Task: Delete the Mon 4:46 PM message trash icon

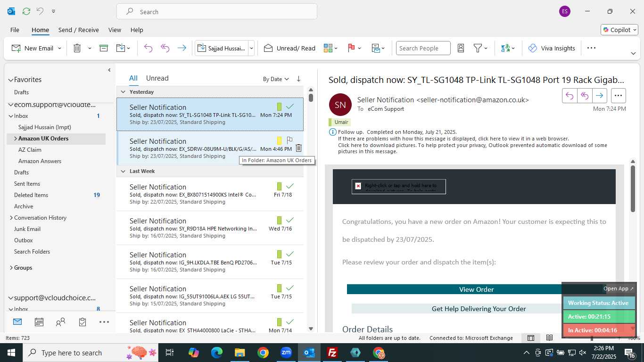Action: (298, 148)
